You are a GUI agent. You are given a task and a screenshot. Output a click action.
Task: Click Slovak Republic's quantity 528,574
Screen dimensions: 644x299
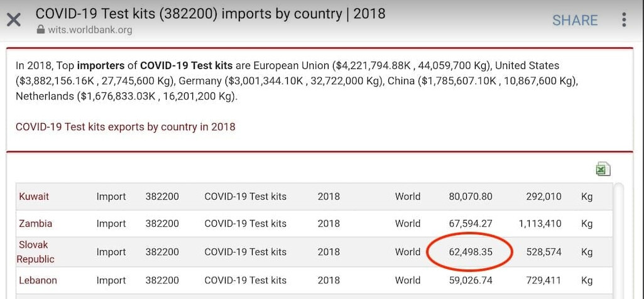543,252
